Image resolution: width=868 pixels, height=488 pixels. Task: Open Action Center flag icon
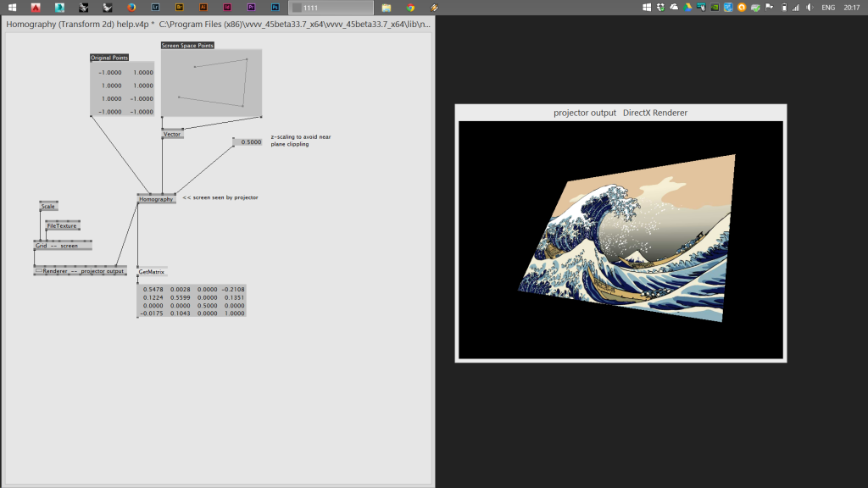pyautogui.click(x=769, y=7)
